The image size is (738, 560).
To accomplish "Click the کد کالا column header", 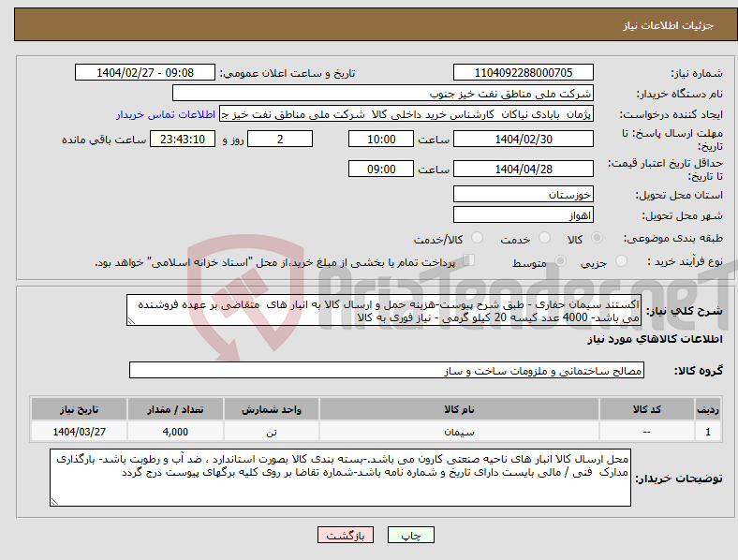I will 647,409.
